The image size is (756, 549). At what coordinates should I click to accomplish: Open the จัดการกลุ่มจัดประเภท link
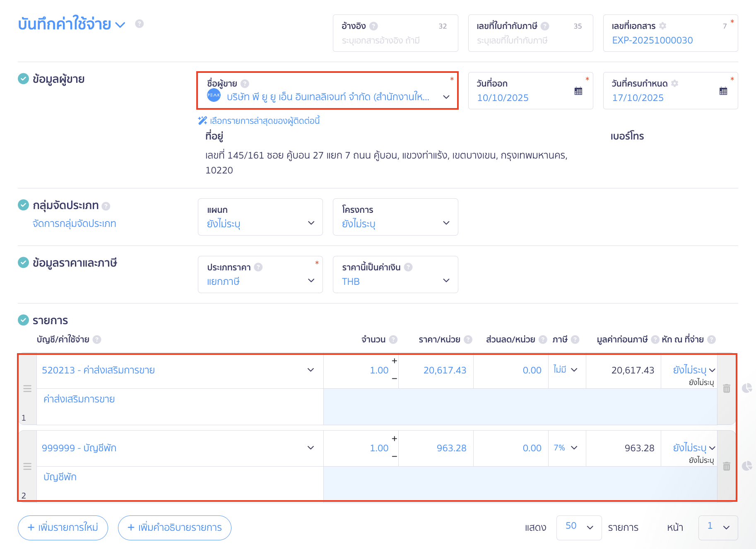(x=75, y=224)
